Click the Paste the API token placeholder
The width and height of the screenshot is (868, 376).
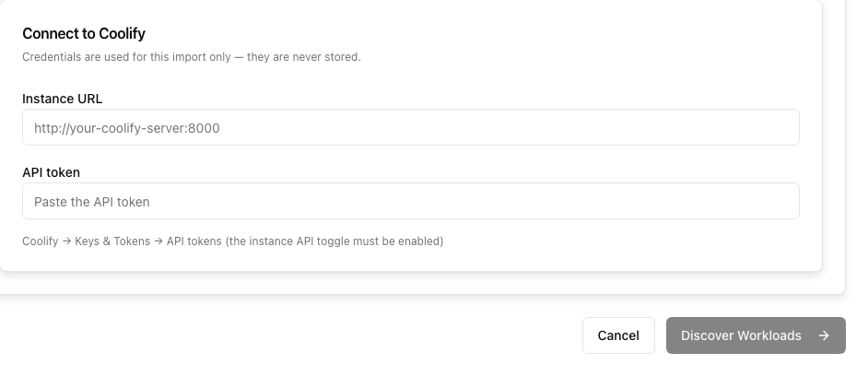92,202
